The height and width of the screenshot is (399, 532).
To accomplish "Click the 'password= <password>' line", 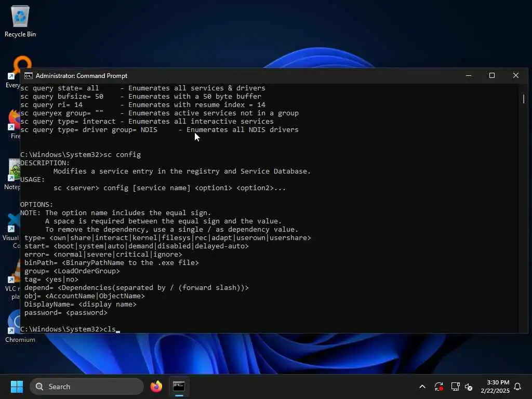I will (x=66, y=312).
